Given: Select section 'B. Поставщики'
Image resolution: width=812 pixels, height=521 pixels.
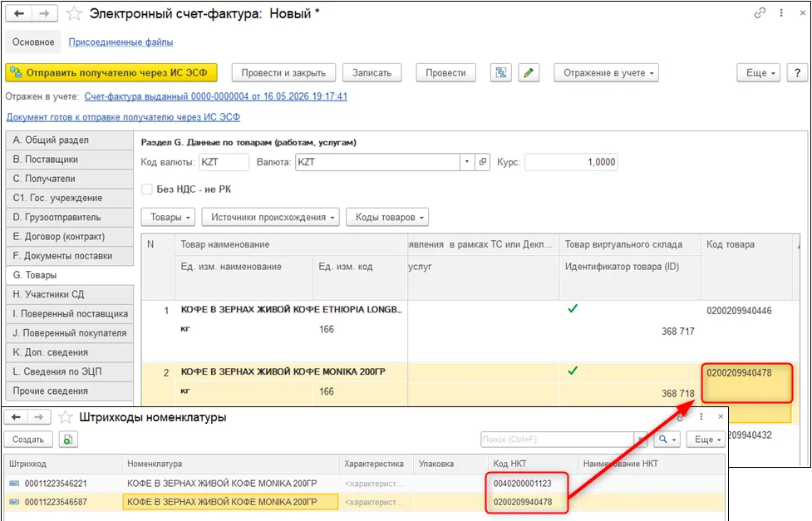Looking at the screenshot, I should (x=69, y=160).
